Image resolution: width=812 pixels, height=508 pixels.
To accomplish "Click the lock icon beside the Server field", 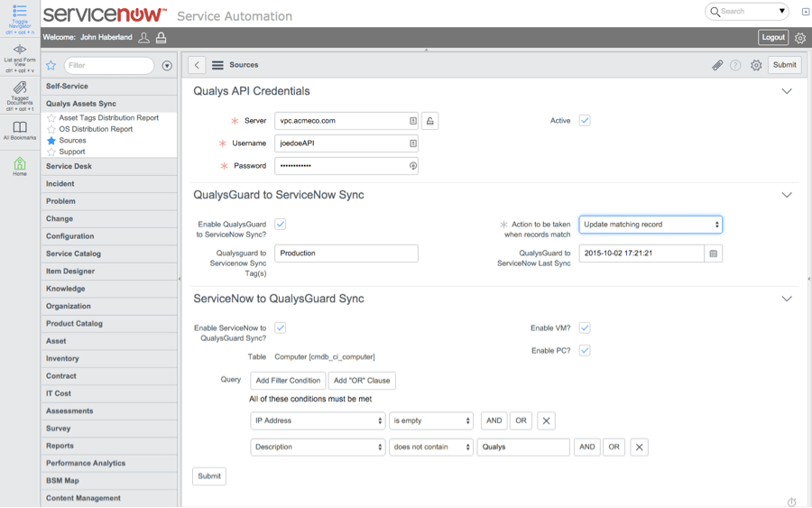I will click(x=429, y=121).
